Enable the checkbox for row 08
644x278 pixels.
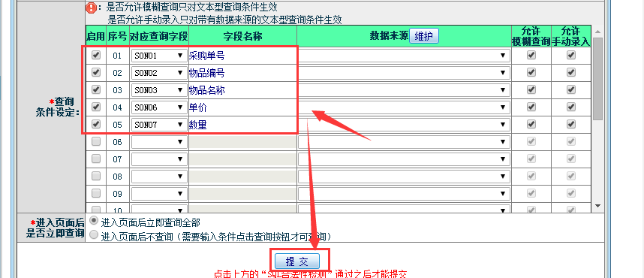point(95,176)
